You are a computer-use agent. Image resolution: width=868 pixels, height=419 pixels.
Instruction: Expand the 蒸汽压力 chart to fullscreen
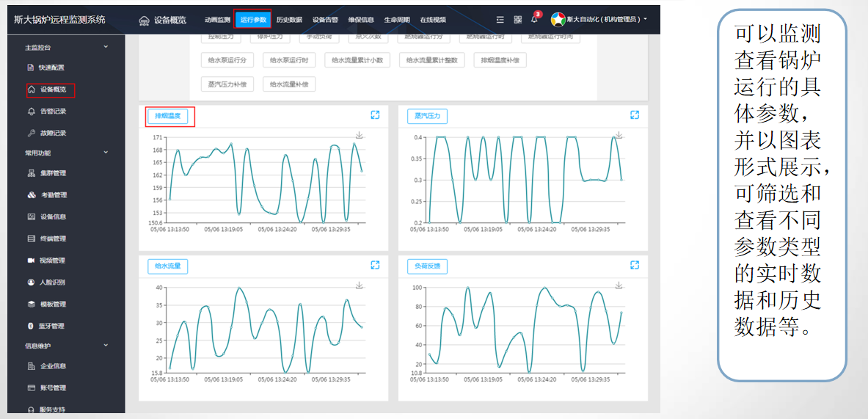[x=635, y=115]
